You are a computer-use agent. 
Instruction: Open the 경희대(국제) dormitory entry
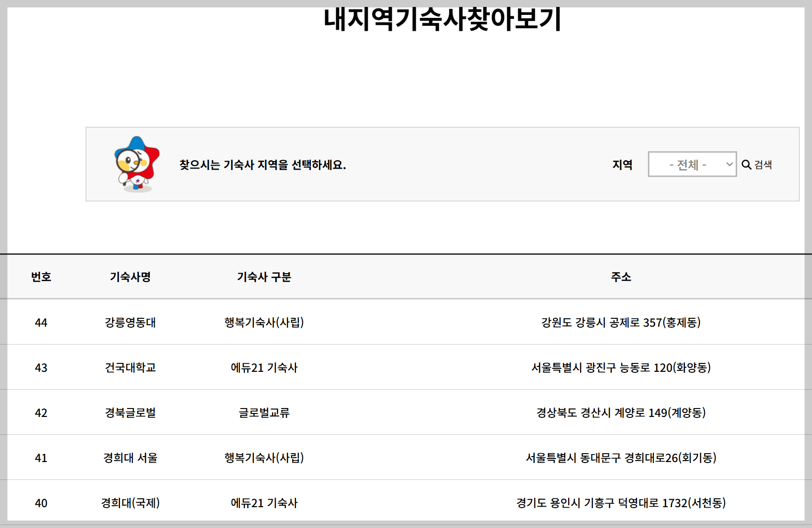tap(129, 503)
